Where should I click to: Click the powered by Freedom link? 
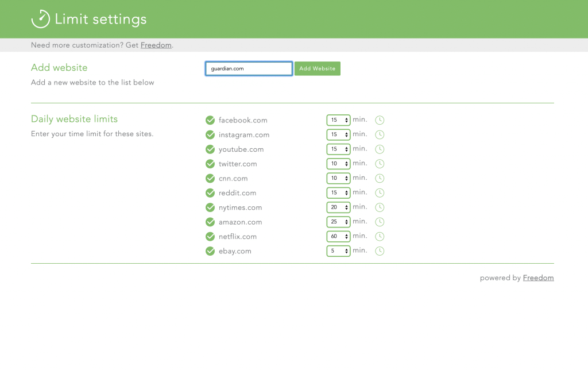pos(538,277)
